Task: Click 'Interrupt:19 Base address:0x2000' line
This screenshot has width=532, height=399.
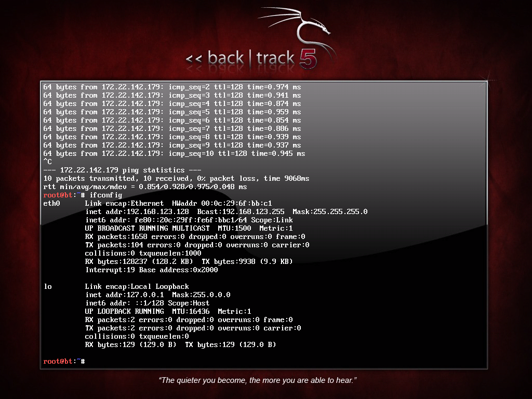Action: [152, 270]
